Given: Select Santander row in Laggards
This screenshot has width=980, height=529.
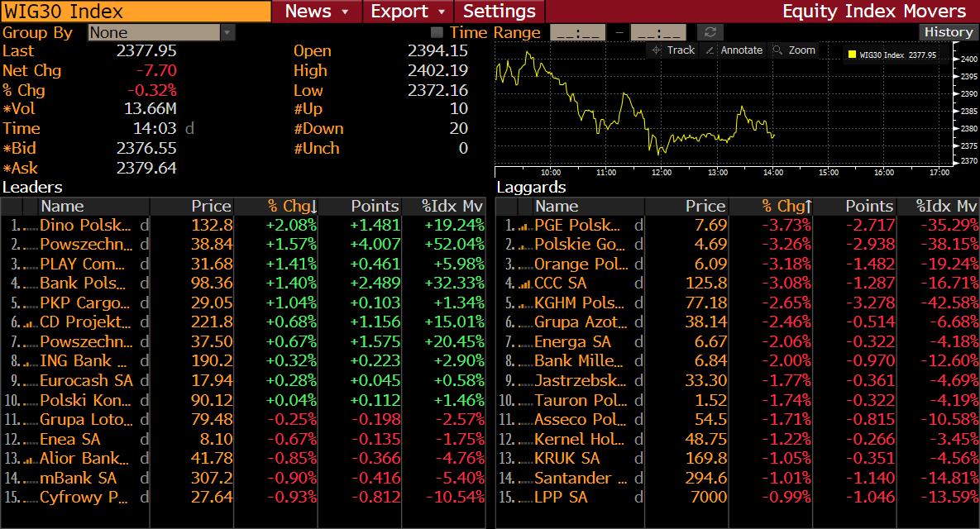Looking at the screenshot, I should tap(738, 479).
